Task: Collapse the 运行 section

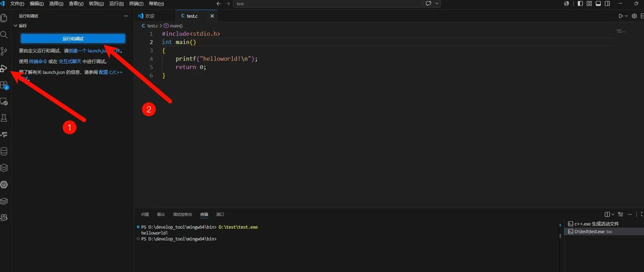Action: (x=20, y=26)
